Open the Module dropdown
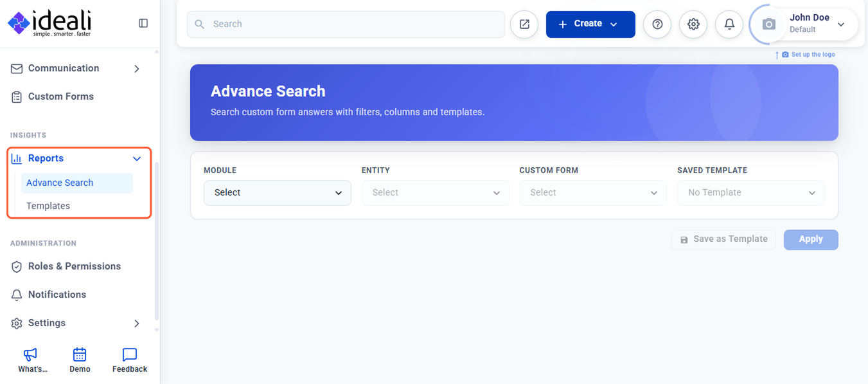Screen dimensions: 868x384 point(278,193)
